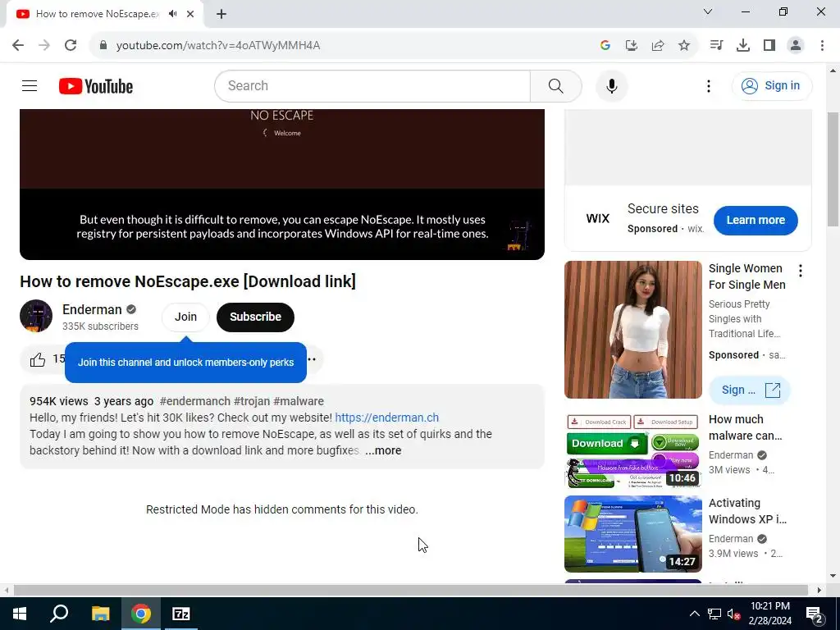
Task: Click the Sign ... button on ad
Action: [750, 390]
